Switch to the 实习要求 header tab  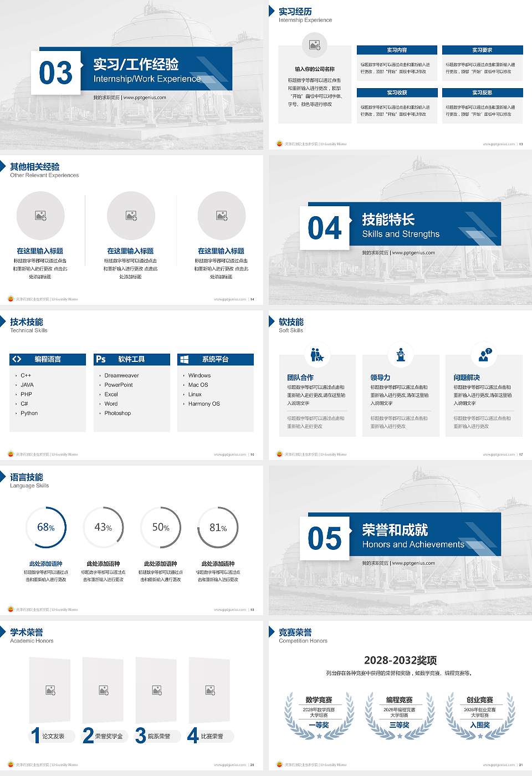(482, 49)
